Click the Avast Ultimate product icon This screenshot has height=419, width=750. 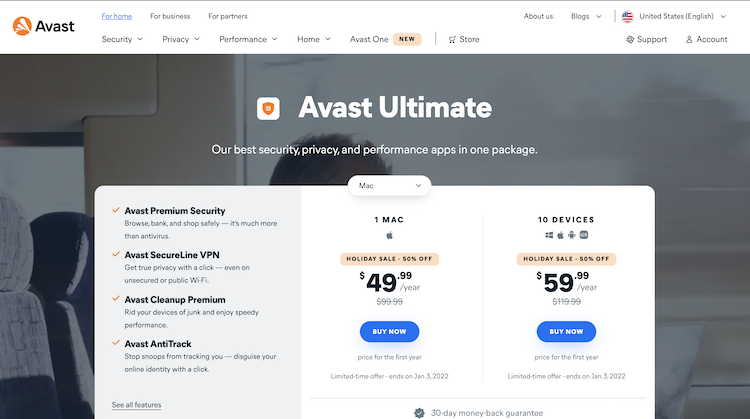coord(269,108)
